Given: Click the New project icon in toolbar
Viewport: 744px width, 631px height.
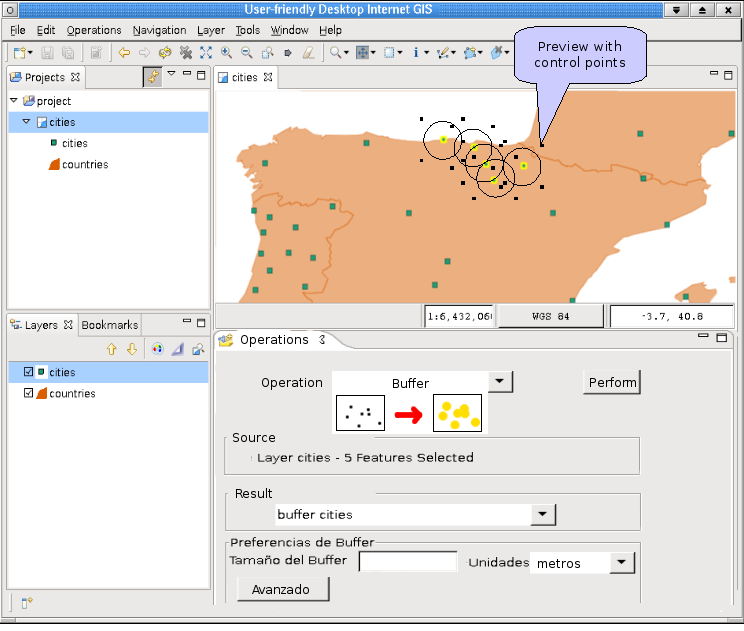Looking at the screenshot, I should [19, 53].
